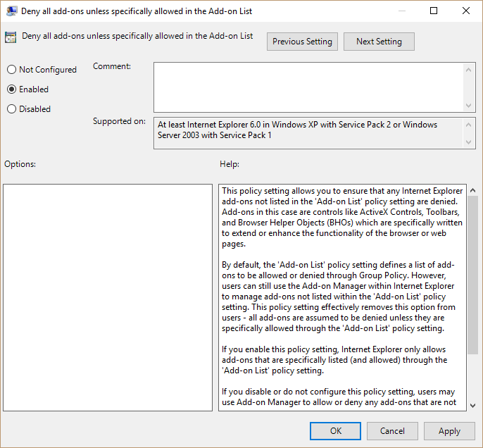This screenshot has width=483, height=448.
Task: Close the dialog with the X button
Action: pyautogui.click(x=466, y=11)
